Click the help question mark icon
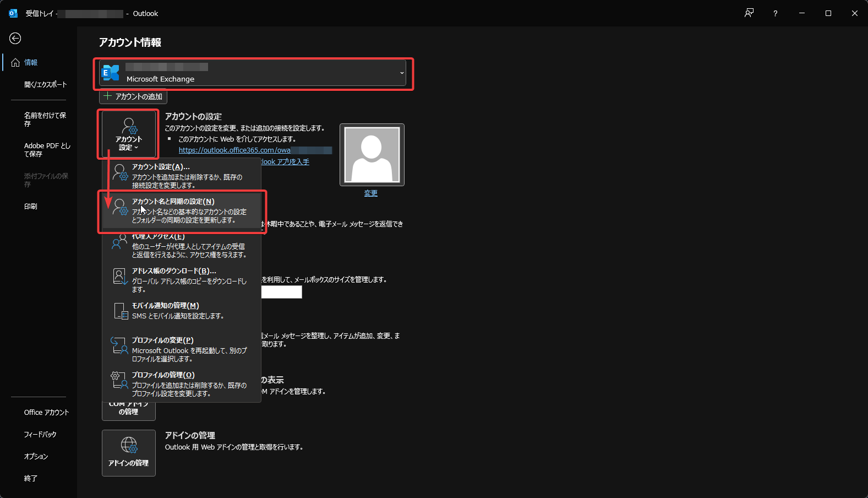The height and width of the screenshot is (498, 868). (x=775, y=13)
